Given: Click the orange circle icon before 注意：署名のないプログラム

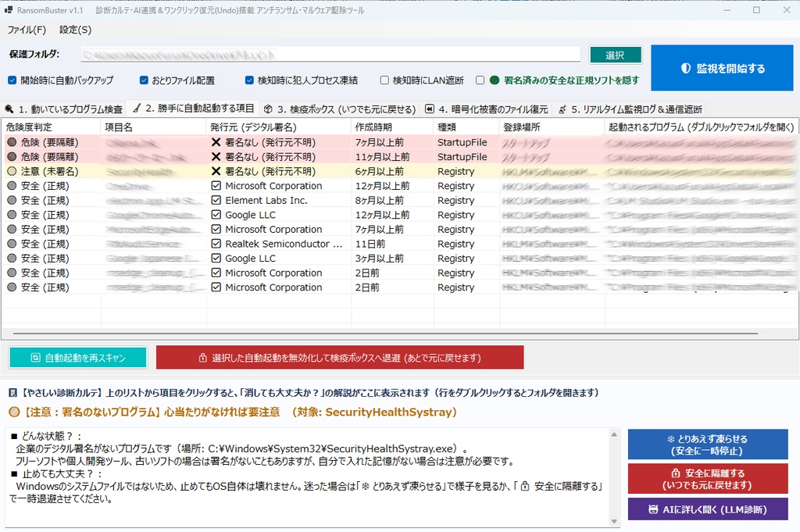Looking at the screenshot, I should click(x=14, y=412).
